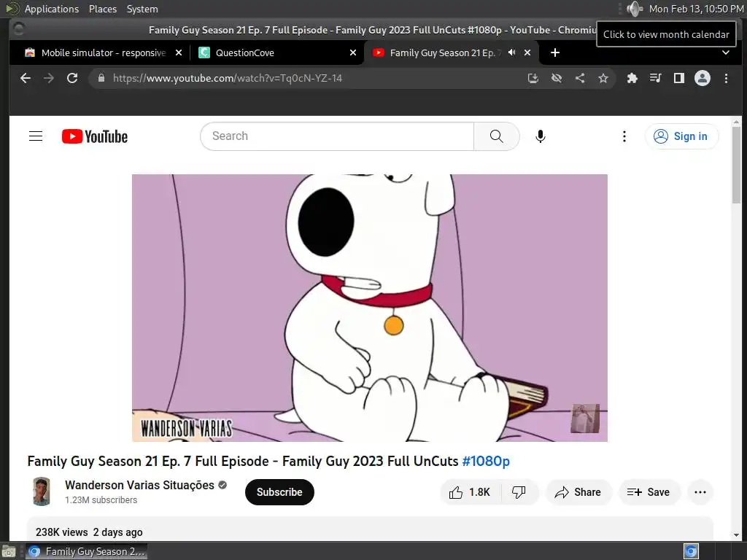Open the Places menu
The width and height of the screenshot is (747, 560).
(103, 9)
